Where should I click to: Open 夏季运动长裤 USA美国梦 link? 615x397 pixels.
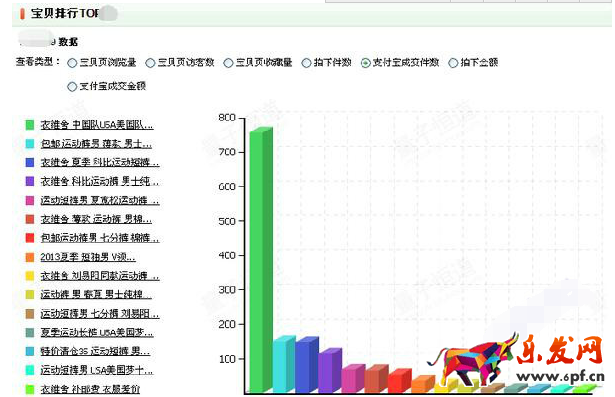click(97, 332)
